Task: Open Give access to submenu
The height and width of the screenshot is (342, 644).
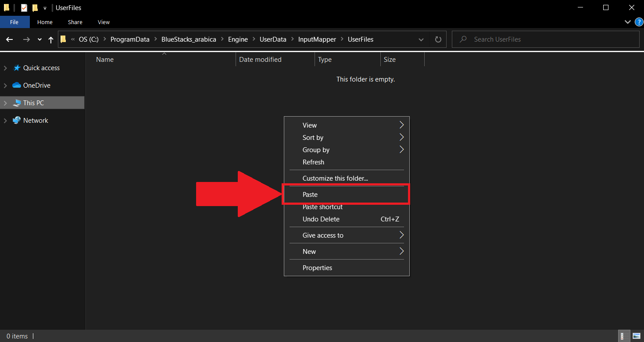Action: coord(347,235)
